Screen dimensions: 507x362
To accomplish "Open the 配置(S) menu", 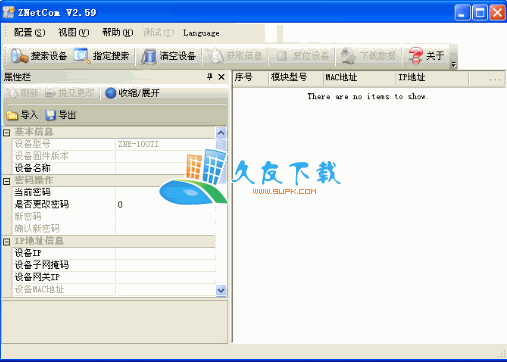I will [x=29, y=33].
